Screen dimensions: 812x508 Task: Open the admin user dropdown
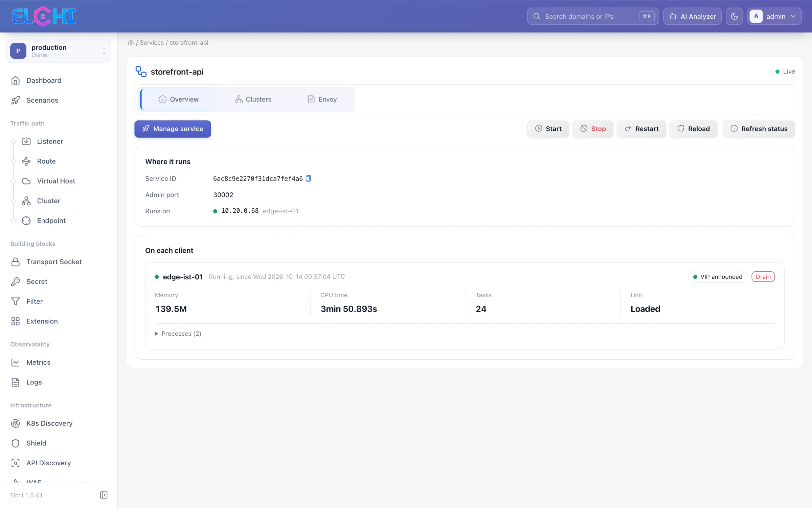pos(774,16)
